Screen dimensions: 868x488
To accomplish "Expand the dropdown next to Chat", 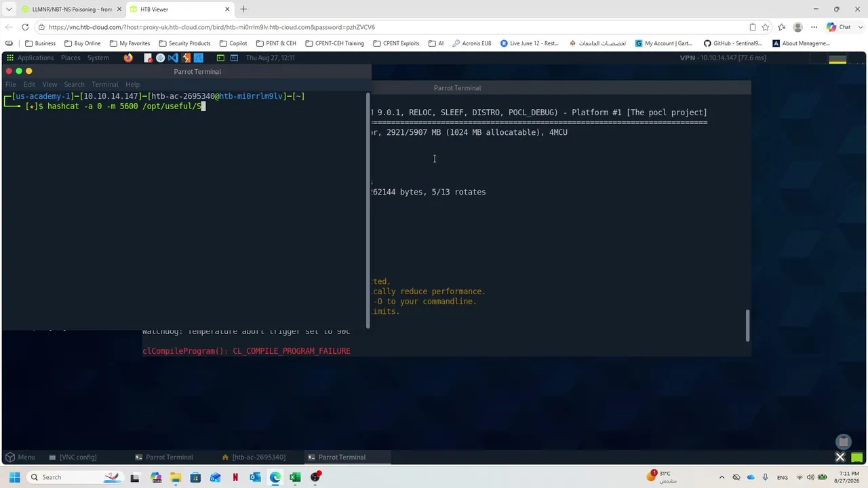I will [x=859, y=27].
